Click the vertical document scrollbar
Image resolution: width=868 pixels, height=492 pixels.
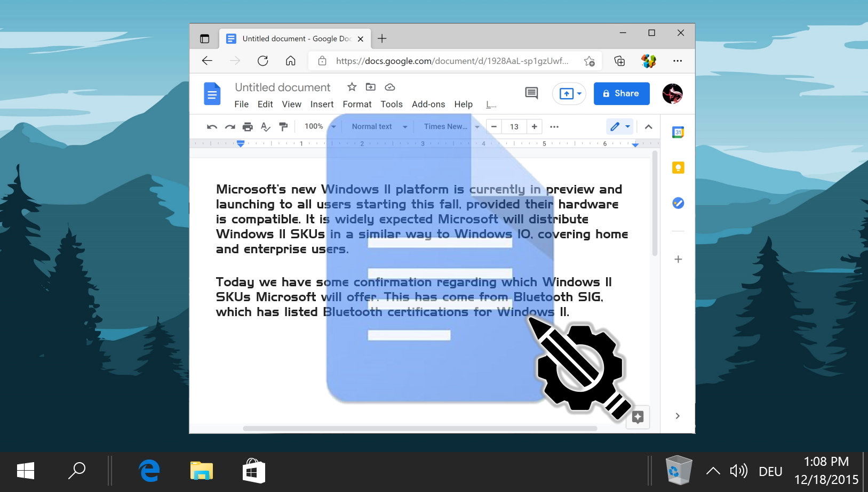[x=655, y=203]
